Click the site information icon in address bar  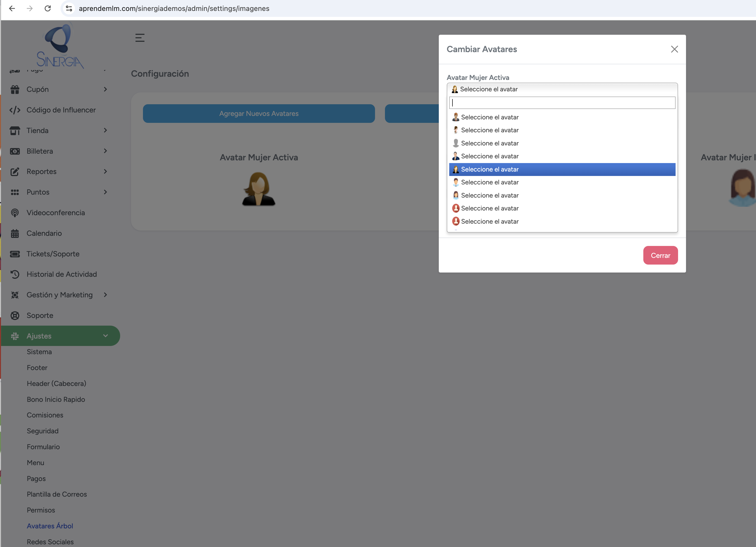69,8
